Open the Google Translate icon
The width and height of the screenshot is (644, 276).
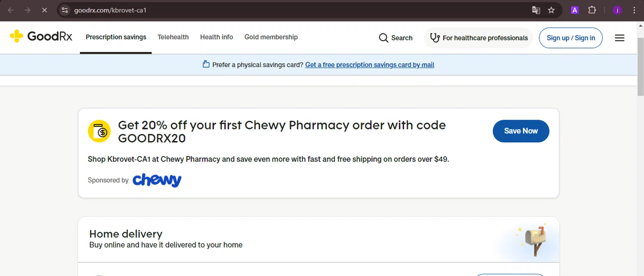pyautogui.click(x=536, y=10)
